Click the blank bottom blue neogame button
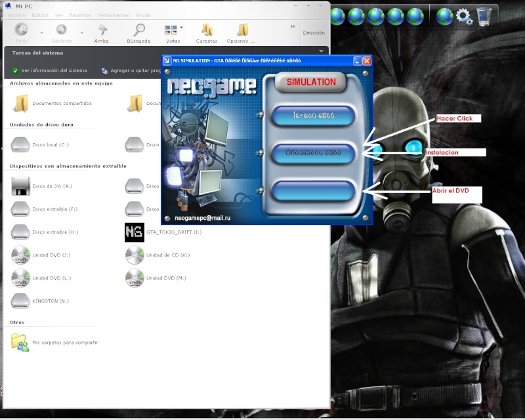525x420 pixels. tap(313, 191)
